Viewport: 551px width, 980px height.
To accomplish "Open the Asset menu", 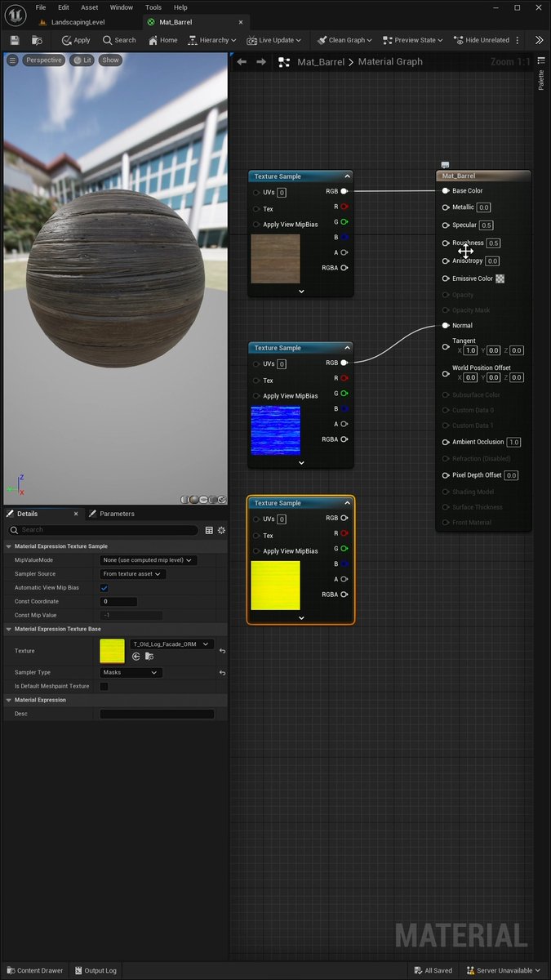I will coord(90,7).
